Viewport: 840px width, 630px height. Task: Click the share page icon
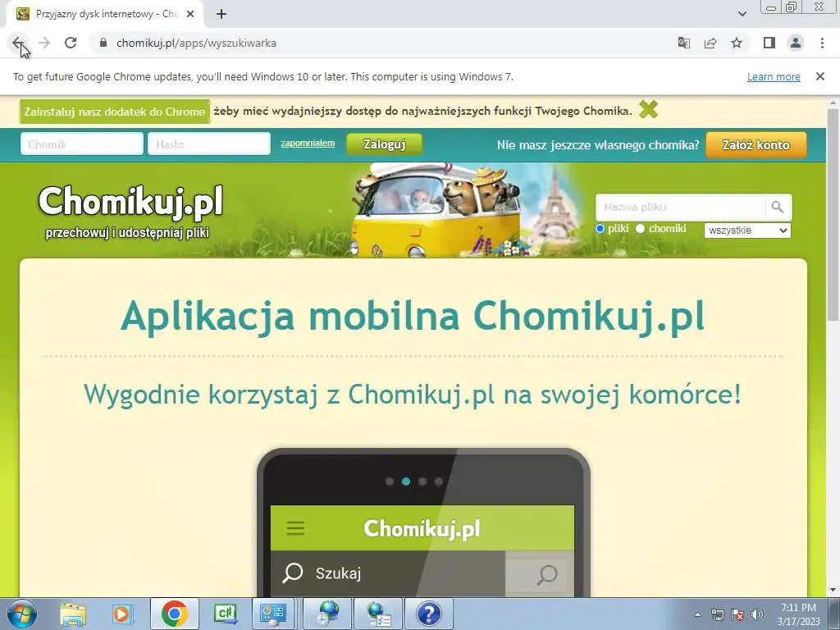(710, 43)
